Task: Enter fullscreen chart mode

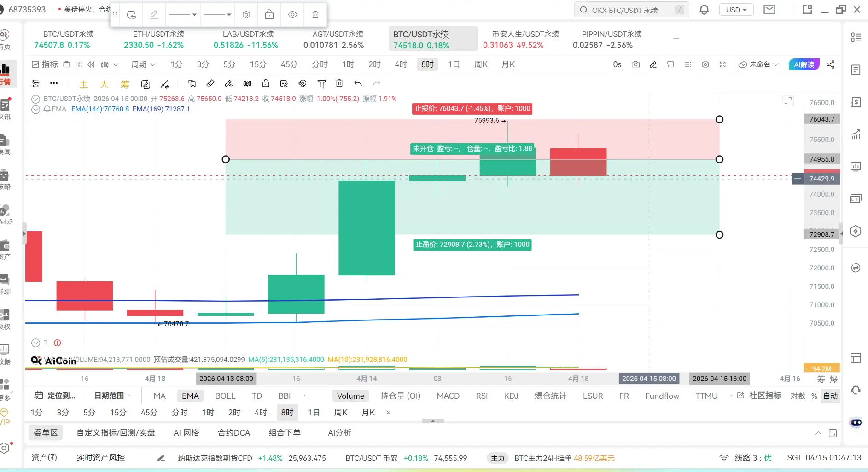Action: 722,64
